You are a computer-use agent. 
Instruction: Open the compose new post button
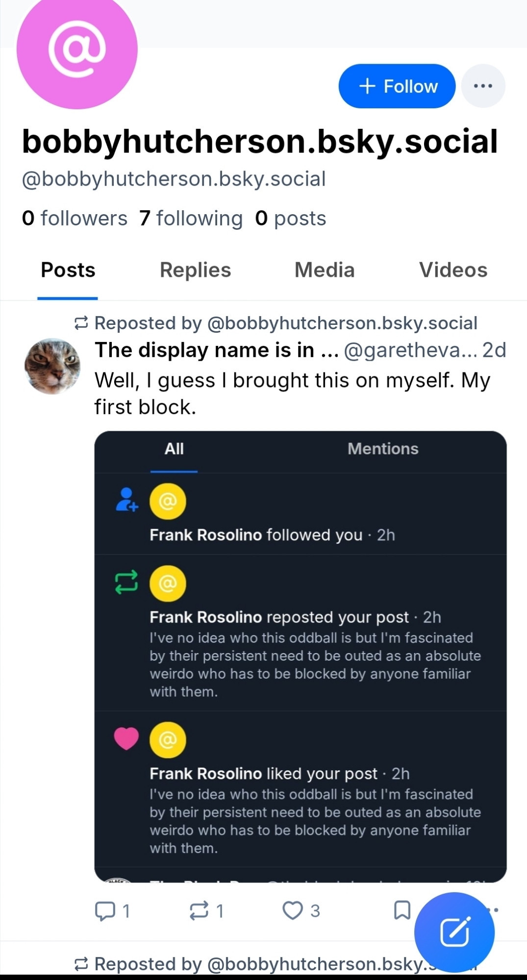click(454, 932)
